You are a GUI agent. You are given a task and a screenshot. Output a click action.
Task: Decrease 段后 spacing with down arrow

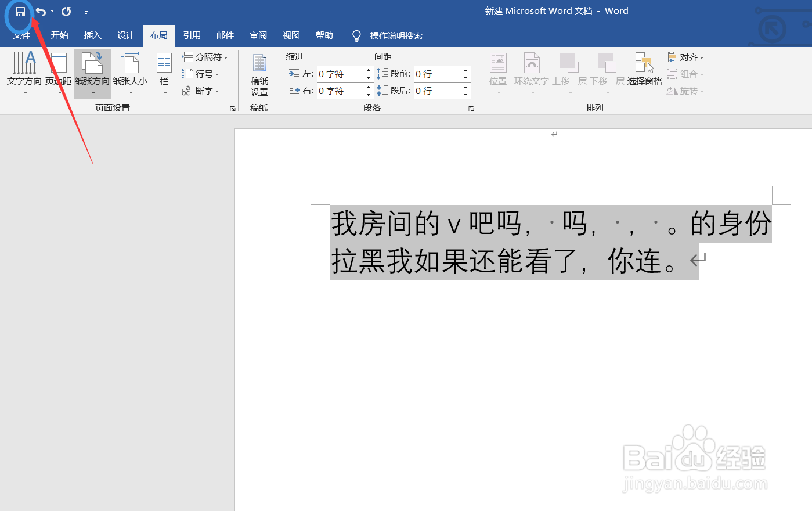(465, 95)
